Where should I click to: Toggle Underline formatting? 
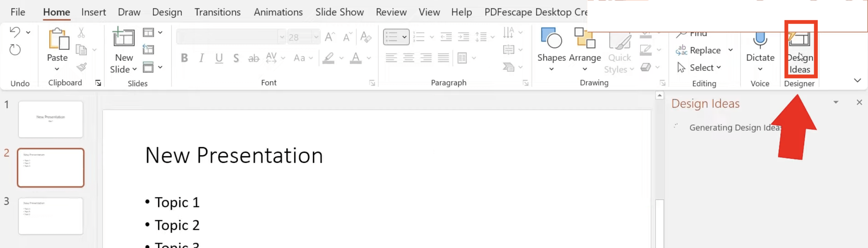tap(219, 58)
